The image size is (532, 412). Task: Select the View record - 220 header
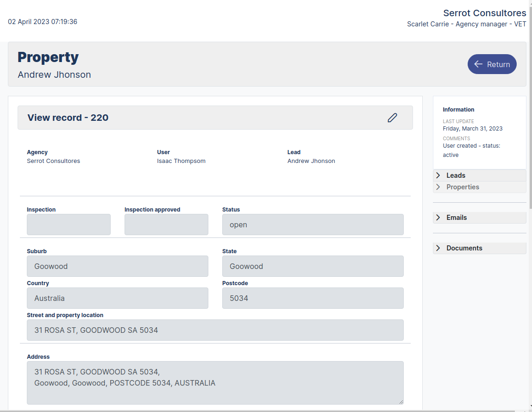click(x=68, y=118)
